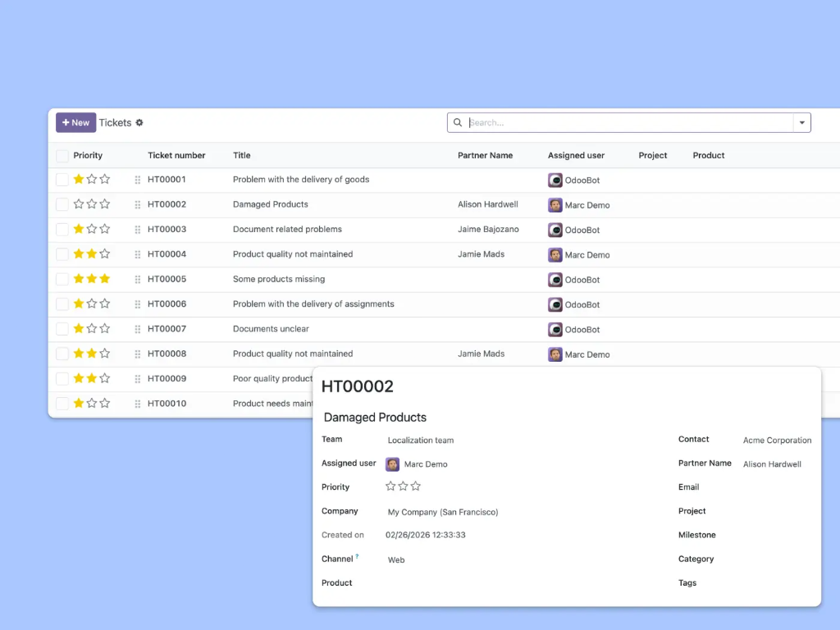The width and height of the screenshot is (840, 630).
Task: Sort by the Ticket number column header
Action: (x=176, y=155)
